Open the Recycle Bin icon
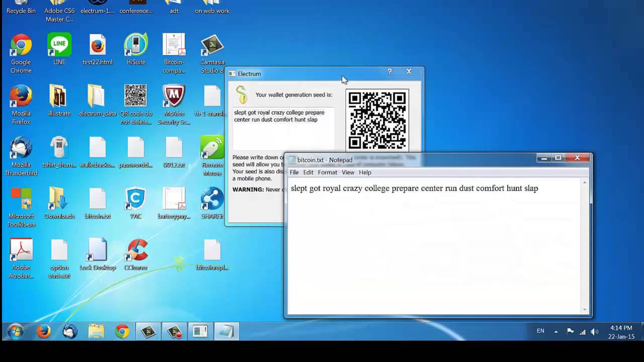This screenshot has width=644, height=362. coord(21,7)
